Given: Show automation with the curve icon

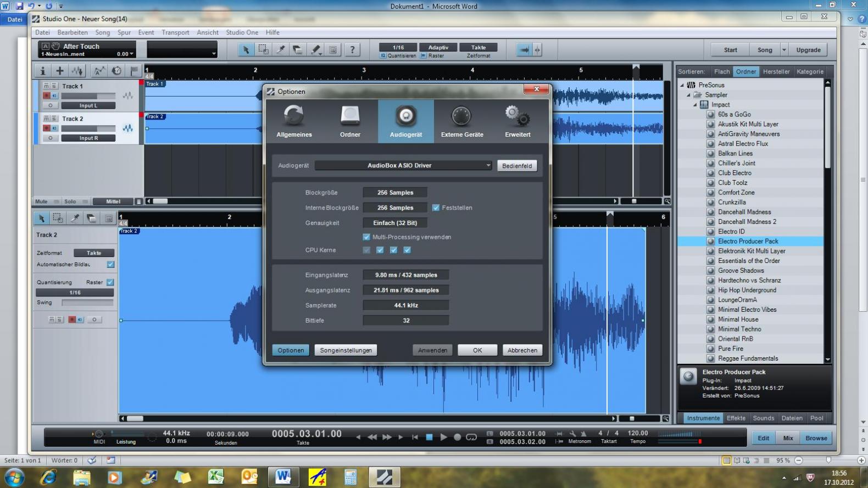Looking at the screenshot, I should (x=99, y=71).
